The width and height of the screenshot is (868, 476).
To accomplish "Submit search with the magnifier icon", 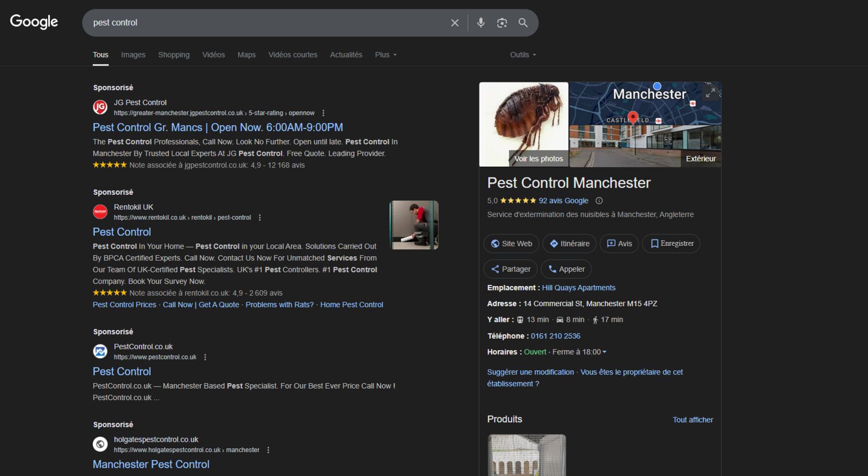I will pos(523,23).
